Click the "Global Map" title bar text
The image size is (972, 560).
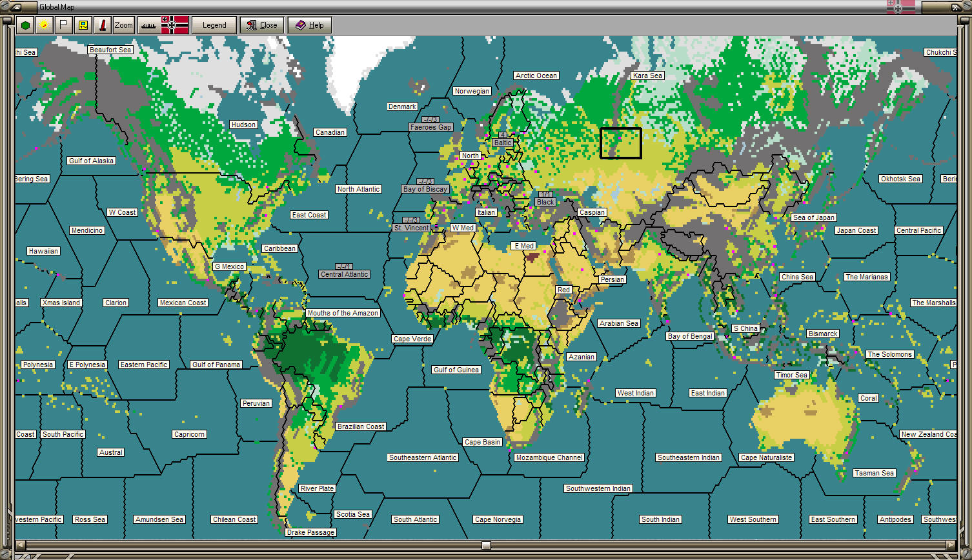[x=56, y=7]
